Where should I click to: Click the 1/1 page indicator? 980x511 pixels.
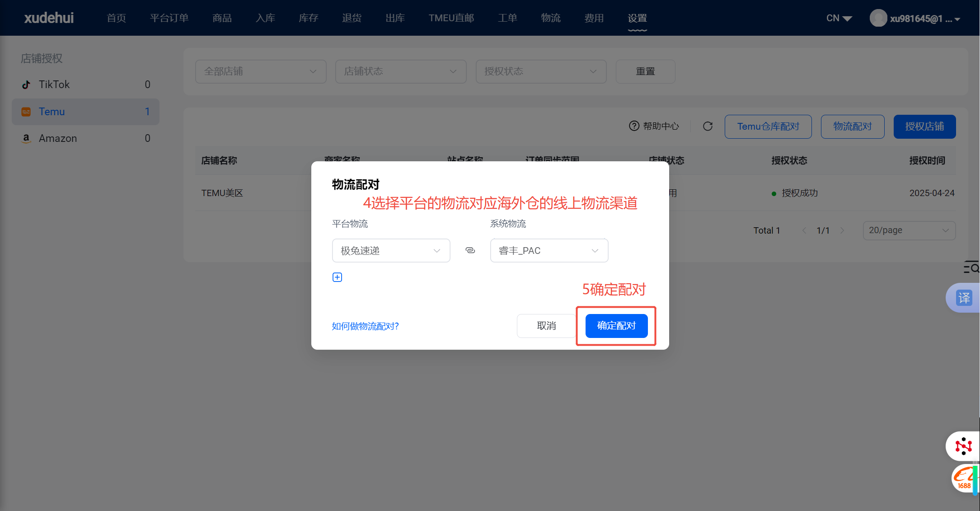[x=823, y=230]
